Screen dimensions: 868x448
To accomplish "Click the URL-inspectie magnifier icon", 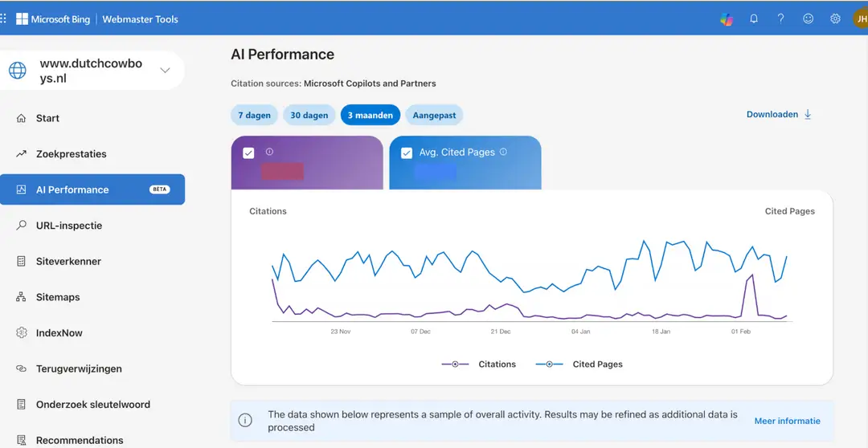I will (21, 225).
